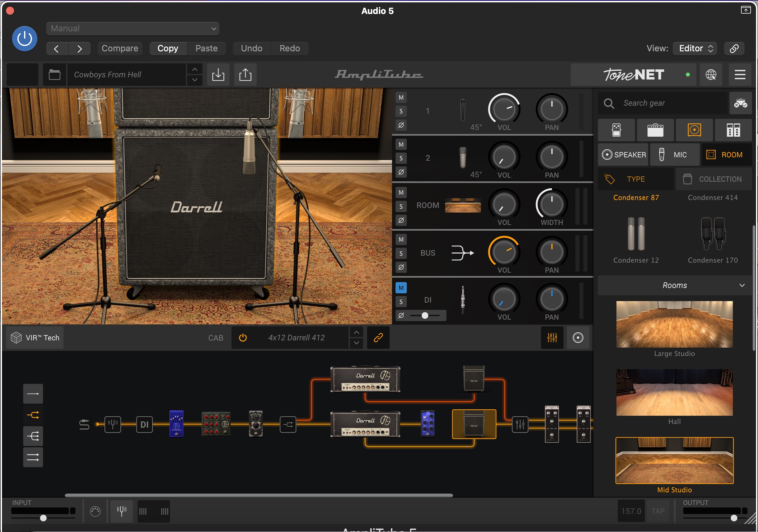This screenshot has width=758, height=532.
Task: Go to previous preset with left arrow
Action: [57, 49]
